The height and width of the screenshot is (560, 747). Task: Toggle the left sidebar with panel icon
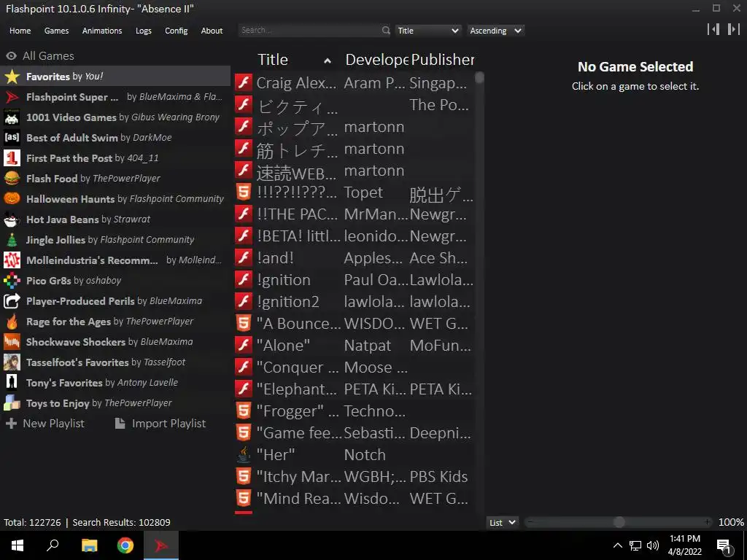713,29
